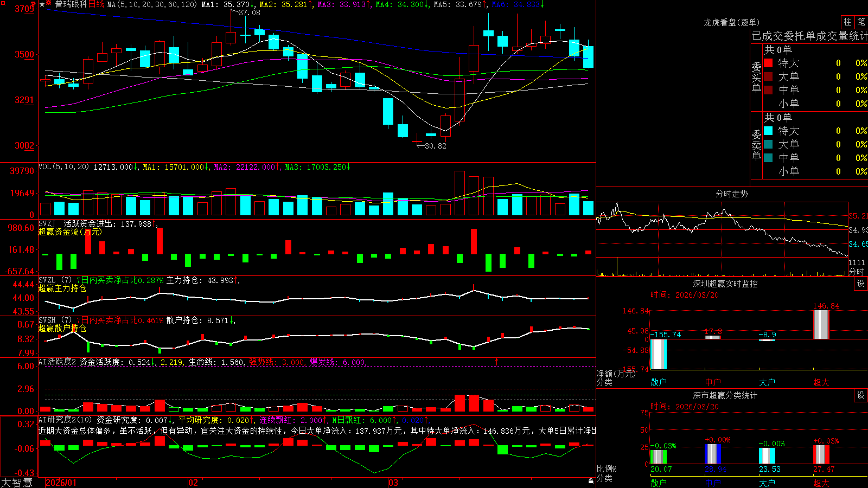The width and height of the screenshot is (868, 488).
Task: Click the lock icon at chart bottom-right
Action: click(x=591, y=481)
